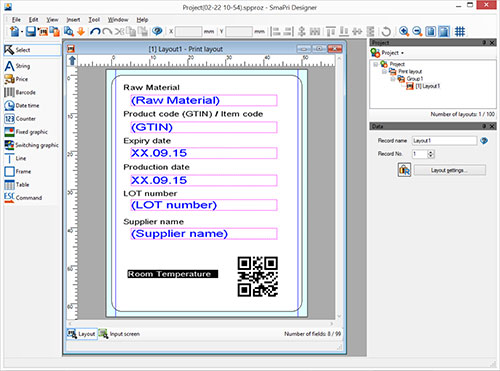This screenshot has height=371, width=500.
Task: Close the Project panel
Action: pos(492,43)
